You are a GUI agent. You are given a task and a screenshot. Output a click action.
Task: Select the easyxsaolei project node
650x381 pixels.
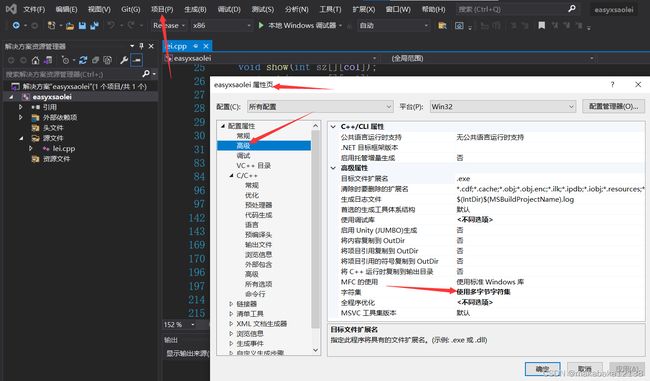tap(52, 97)
